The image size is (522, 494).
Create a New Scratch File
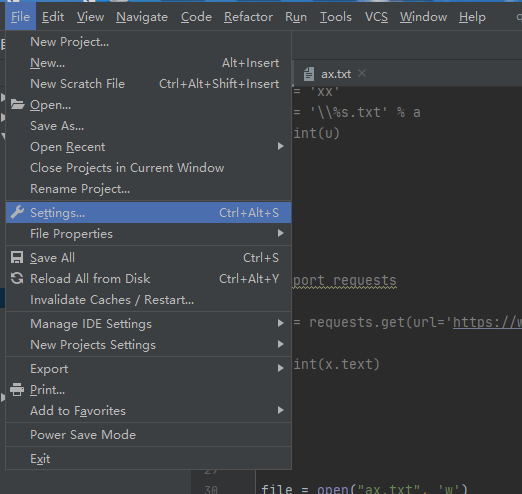pos(148,84)
